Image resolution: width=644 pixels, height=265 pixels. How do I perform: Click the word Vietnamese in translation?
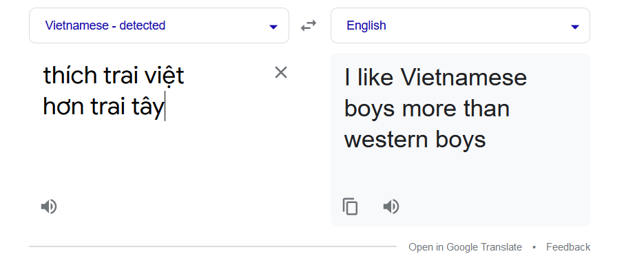464,78
